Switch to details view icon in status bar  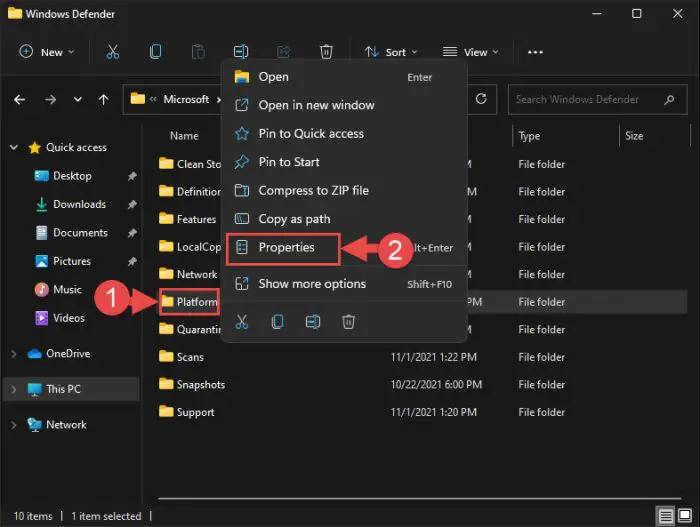tap(666, 516)
